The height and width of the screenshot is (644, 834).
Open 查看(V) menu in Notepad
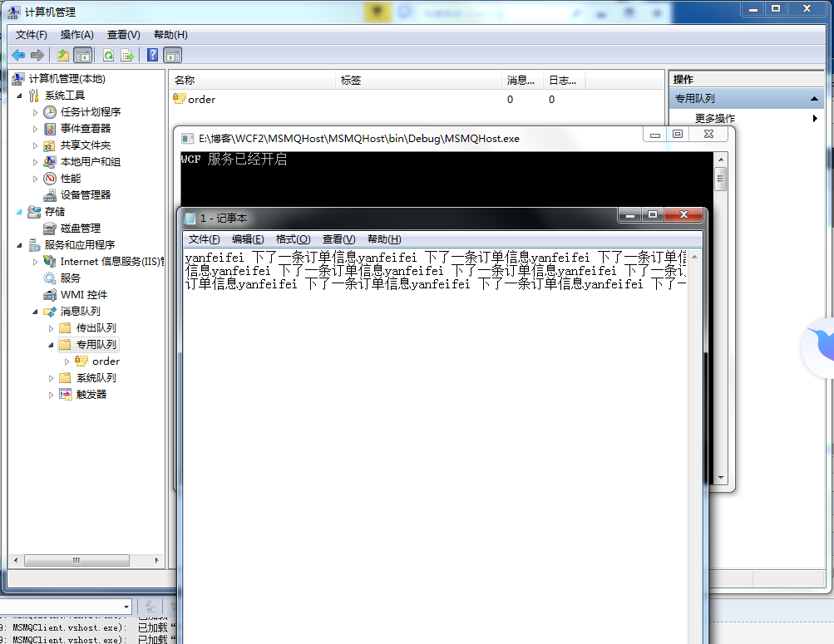pyautogui.click(x=338, y=239)
